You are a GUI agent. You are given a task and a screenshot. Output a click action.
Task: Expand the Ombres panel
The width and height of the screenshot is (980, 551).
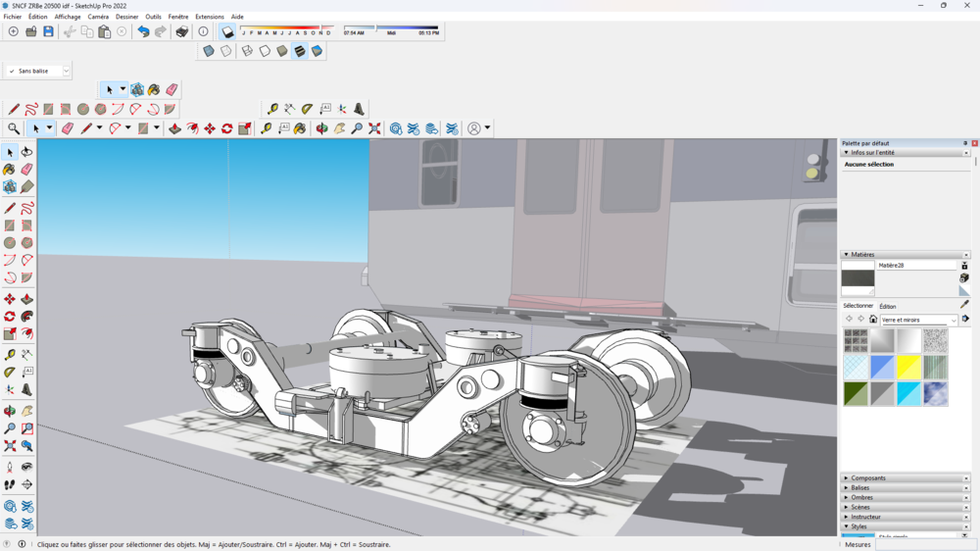pos(847,497)
